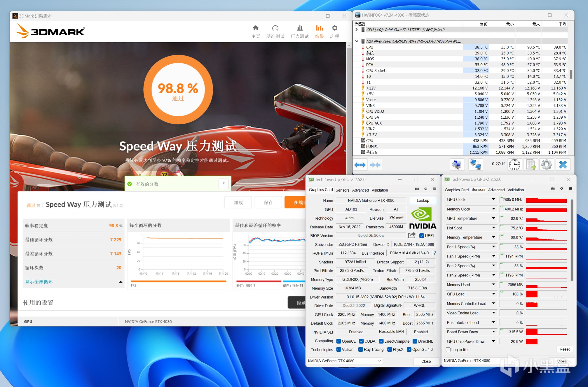Click the HWiNFO blue X close sensors icon
Viewport: 588px width, 387px height.
point(563,165)
